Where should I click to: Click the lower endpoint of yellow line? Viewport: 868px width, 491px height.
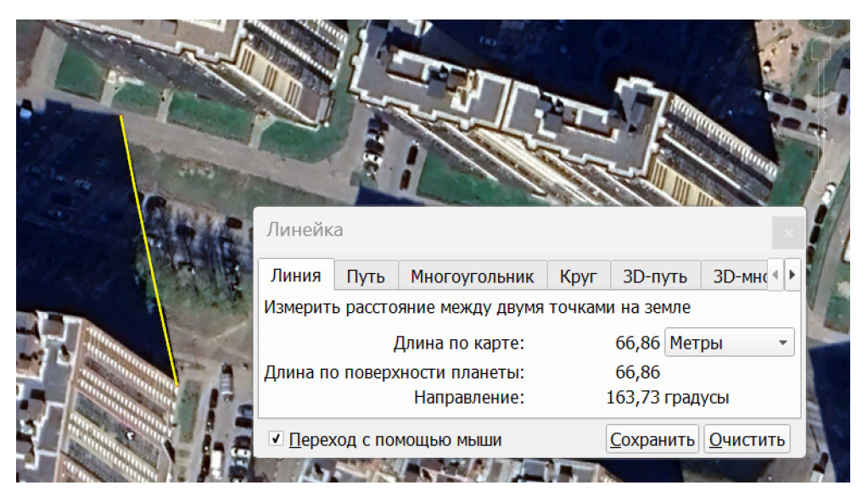[x=177, y=385]
